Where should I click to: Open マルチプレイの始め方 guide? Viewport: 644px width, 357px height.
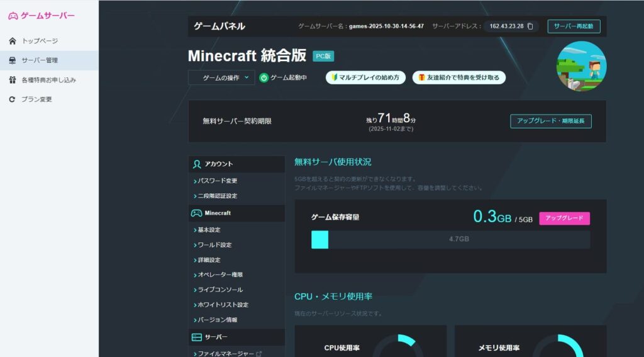pyautogui.click(x=365, y=77)
